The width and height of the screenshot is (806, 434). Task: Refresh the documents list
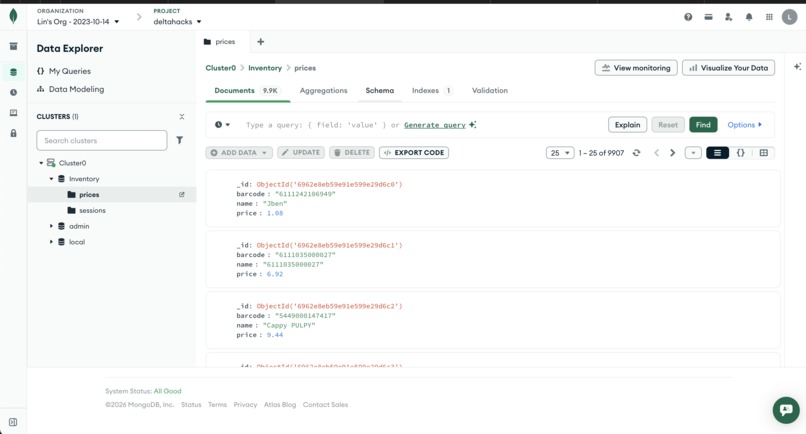(x=636, y=153)
